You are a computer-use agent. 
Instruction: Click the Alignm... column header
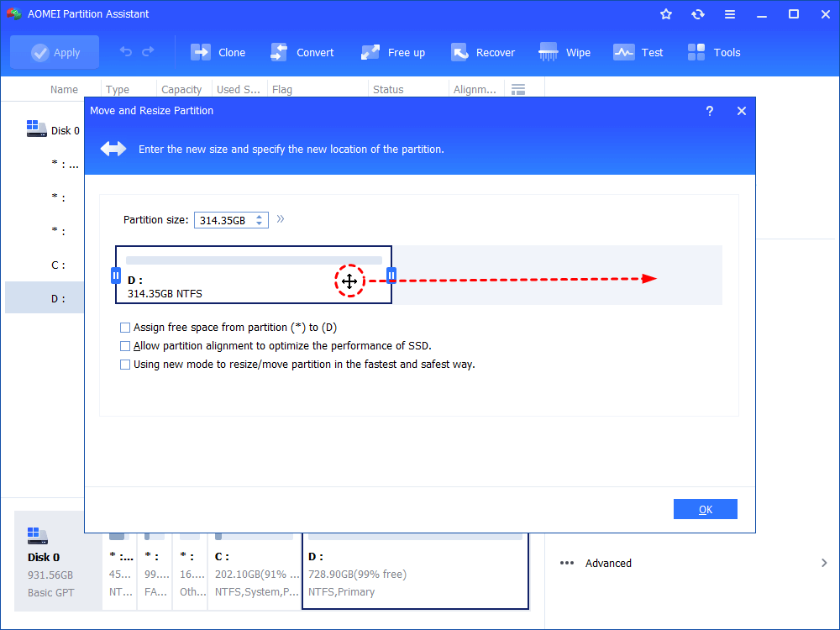[475, 90]
